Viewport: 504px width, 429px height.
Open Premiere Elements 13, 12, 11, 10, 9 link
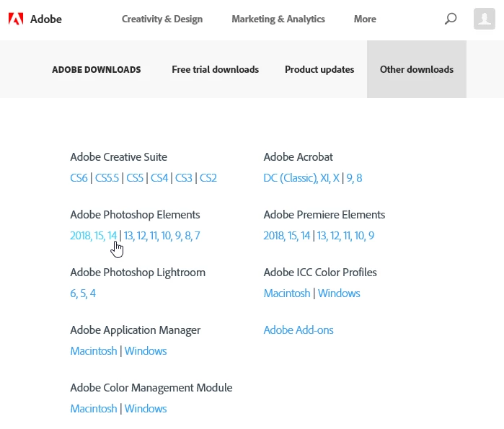(x=345, y=236)
